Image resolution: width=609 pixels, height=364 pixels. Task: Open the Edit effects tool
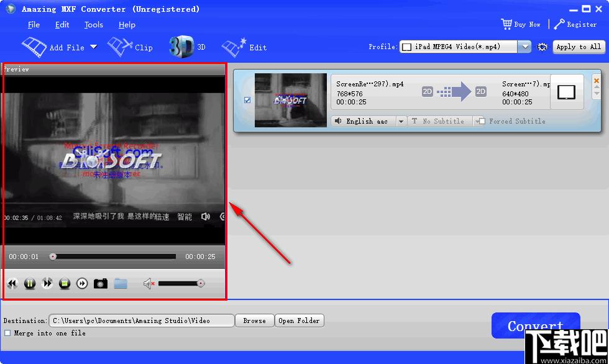(x=244, y=47)
